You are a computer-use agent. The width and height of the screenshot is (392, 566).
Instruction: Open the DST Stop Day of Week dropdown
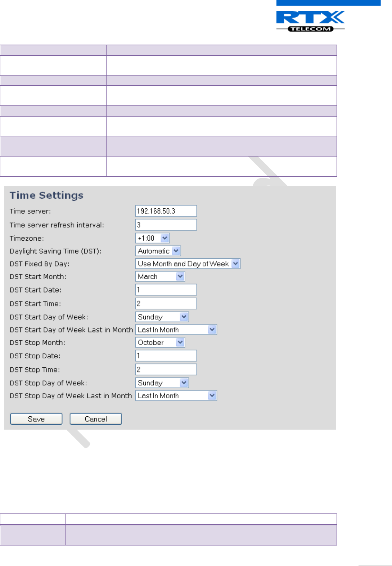162,382
